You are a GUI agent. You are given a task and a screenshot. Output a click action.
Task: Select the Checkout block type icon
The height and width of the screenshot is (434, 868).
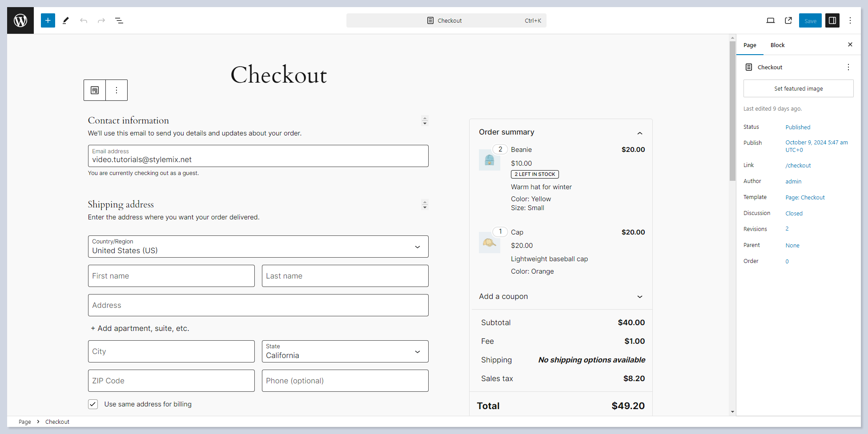click(x=95, y=90)
